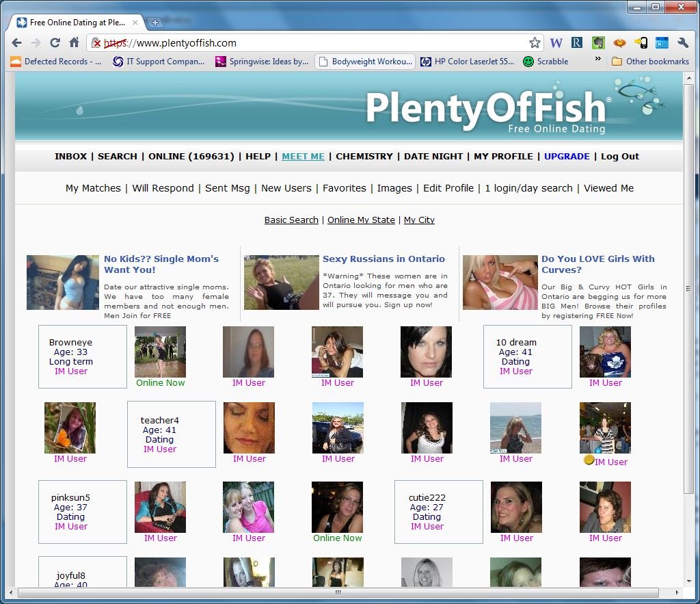Click the browser Back arrow
The height and width of the screenshot is (604, 700).
[x=17, y=43]
